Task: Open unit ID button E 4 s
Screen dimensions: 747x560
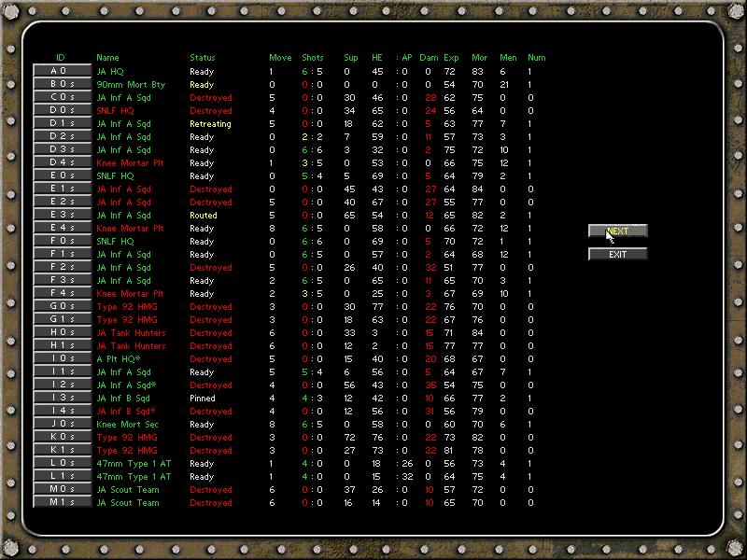Action: click(63, 228)
